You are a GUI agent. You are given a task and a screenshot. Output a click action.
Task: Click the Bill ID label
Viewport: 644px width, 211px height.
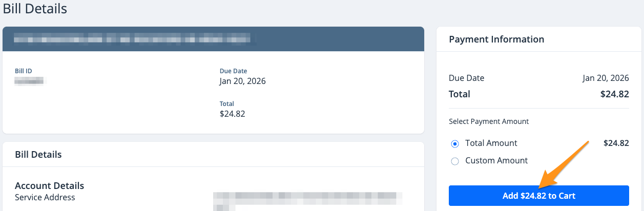(24, 71)
